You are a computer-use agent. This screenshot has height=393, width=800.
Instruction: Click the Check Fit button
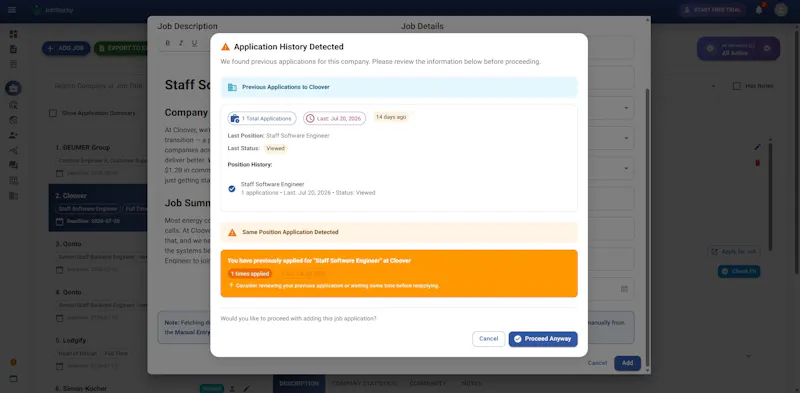[739, 272]
